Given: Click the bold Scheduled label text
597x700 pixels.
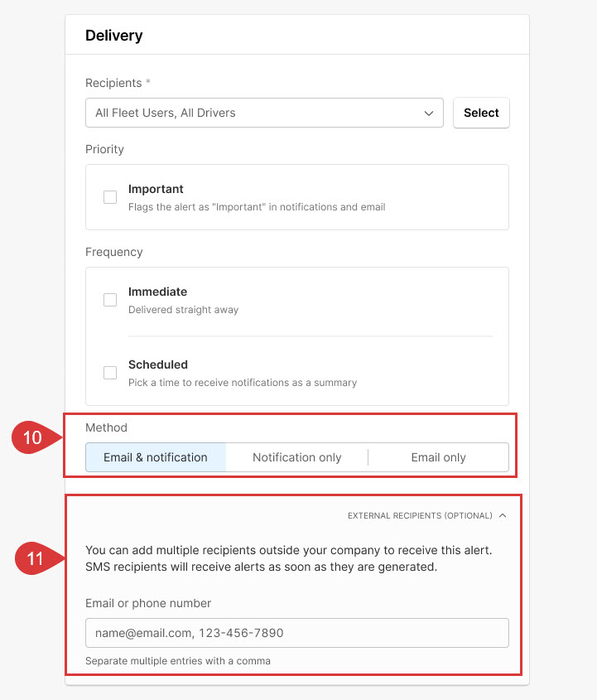Looking at the screenshot, I should point(157,364).
